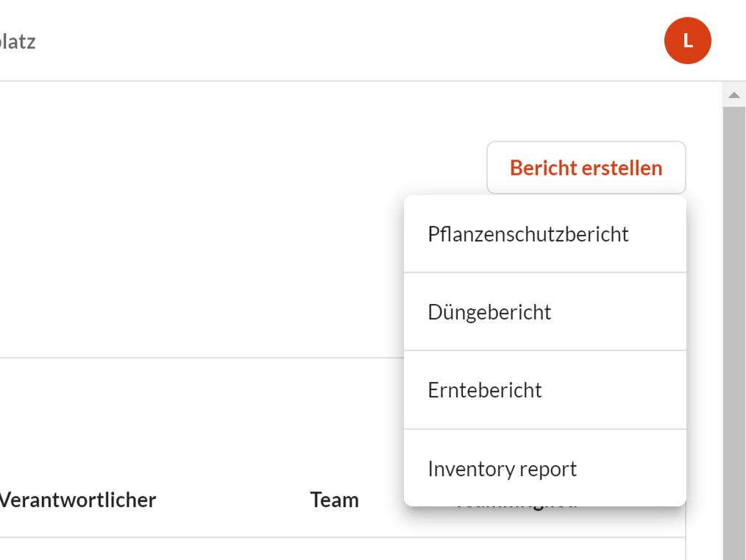Generate a plant protection report (Pflanzenschutzbericht)
Screen dimensions: 746x560
(x=528, y=234)
